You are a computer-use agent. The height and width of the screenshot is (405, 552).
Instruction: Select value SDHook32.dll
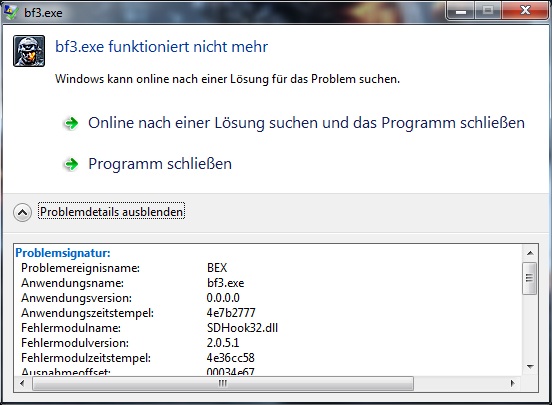(242, 328)
